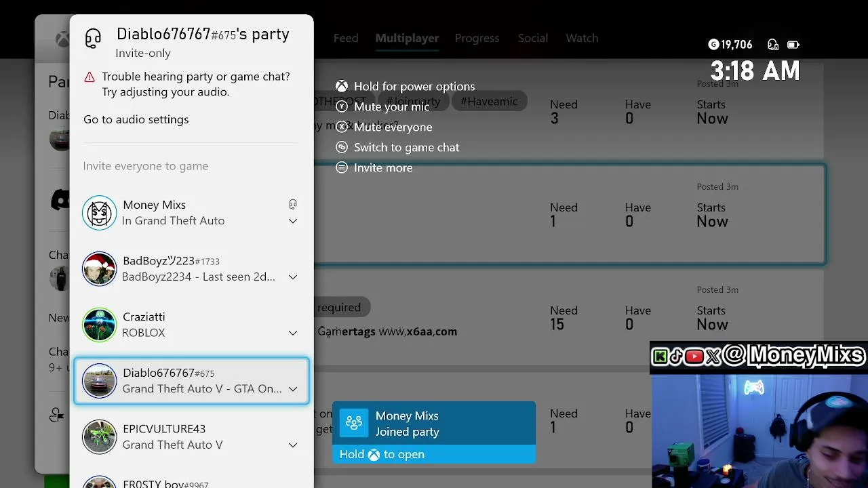The image size is (868, 488).
Task: Click the Xbox logo in the notification bar
Action: pos(374,455)
